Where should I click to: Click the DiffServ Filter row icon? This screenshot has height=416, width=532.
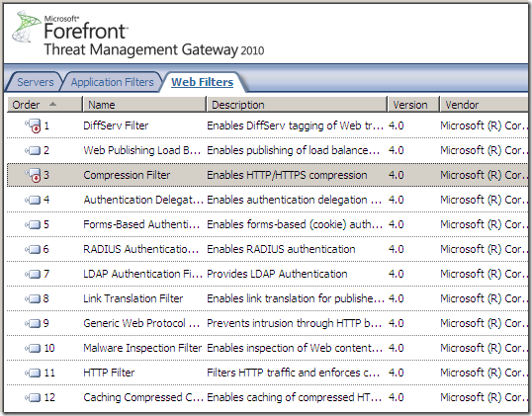click(33, 125)
